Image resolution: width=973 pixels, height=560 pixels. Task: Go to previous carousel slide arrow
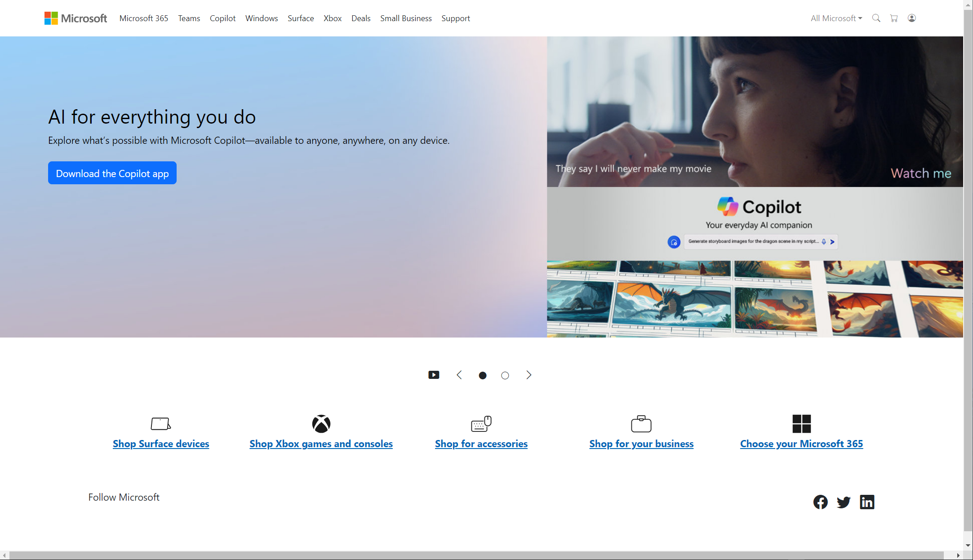[459, 375]
